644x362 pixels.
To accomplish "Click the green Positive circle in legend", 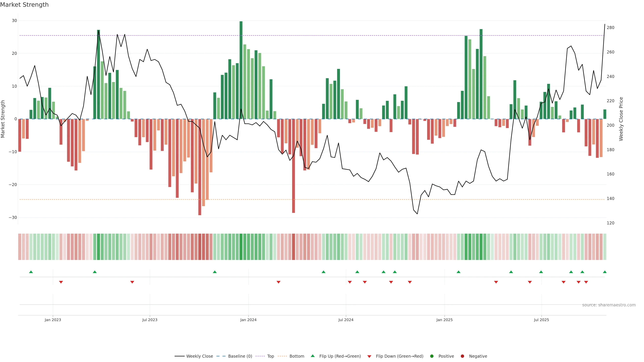I will tap(432, 356).
